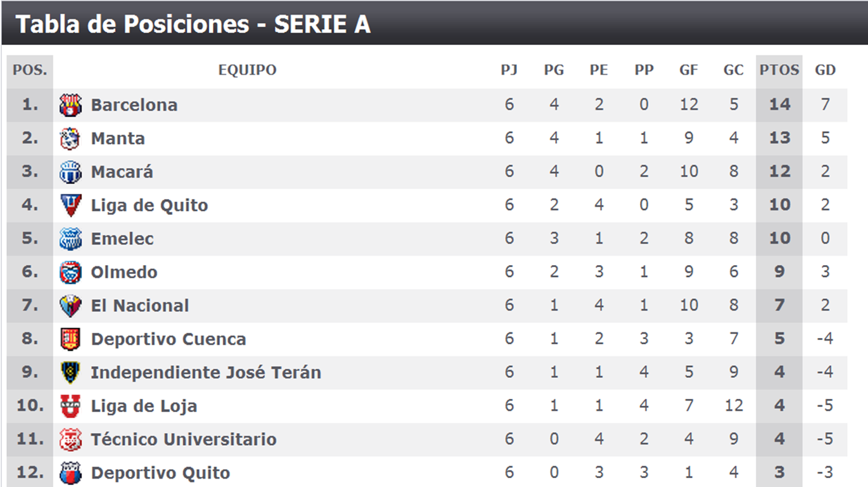Screen dimensions: 868x487
Task: Click the Técnico Universitario crest icon
Action: [70, 439]
